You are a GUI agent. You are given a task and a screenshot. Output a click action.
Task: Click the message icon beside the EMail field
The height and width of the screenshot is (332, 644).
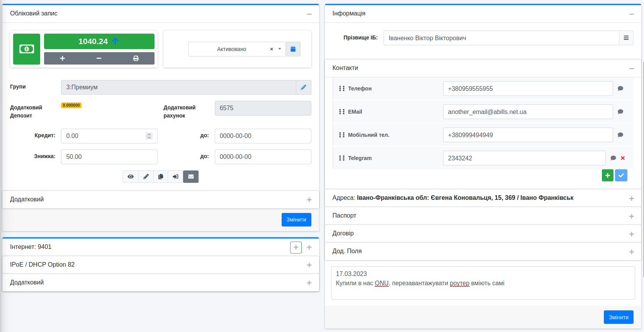(x=620, y=112)
